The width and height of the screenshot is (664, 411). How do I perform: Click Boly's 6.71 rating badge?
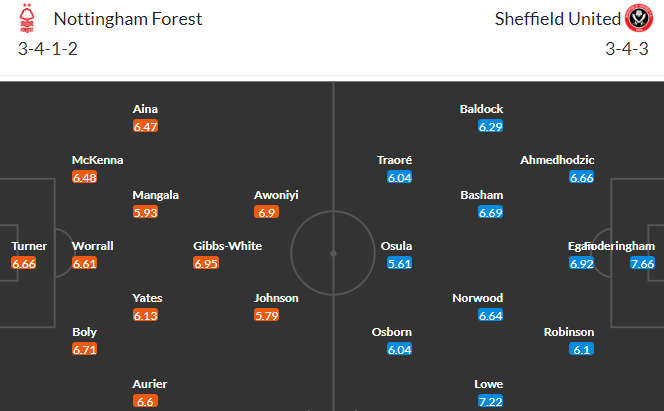tap(84, 349)
